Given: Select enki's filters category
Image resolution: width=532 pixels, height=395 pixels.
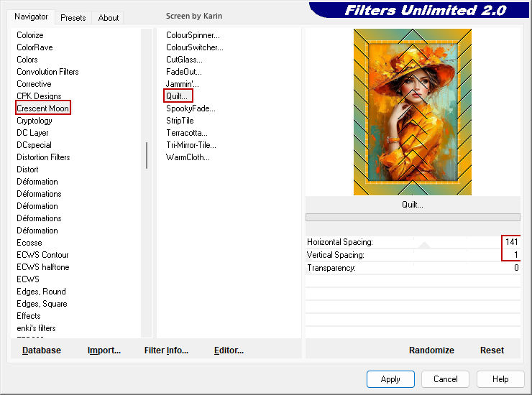Looking at the screenshot, I should pyautogui.click(x=36, y=328).
